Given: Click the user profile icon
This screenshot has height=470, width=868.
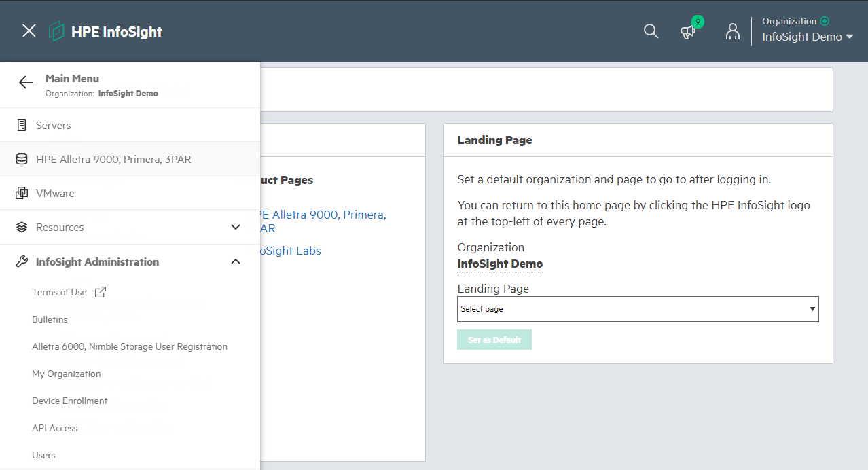Looking at the screenshot, I should tap(733, 31).
